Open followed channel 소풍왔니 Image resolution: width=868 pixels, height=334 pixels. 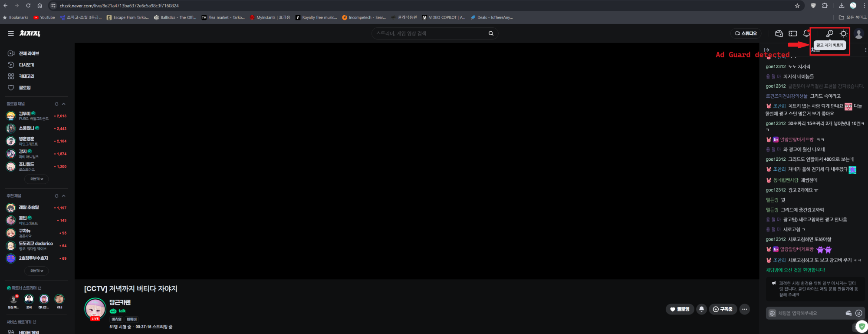click(36, 129)
